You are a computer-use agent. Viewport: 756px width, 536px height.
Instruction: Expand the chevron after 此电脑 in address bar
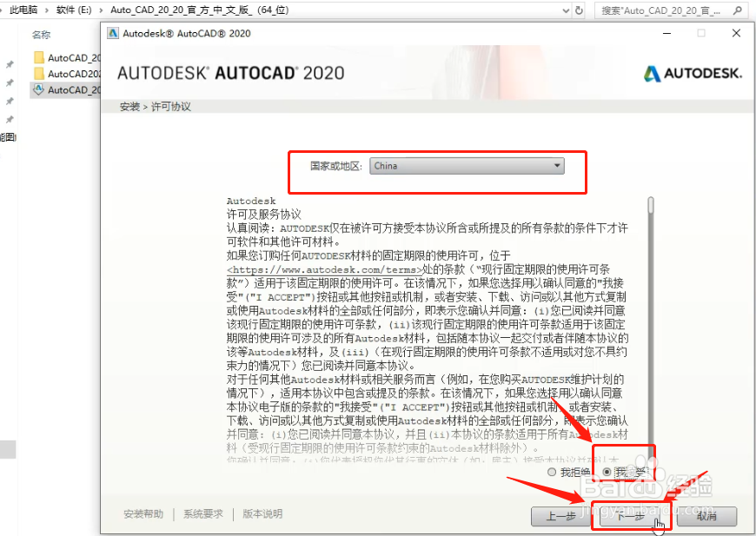click(x=47, y=10)
